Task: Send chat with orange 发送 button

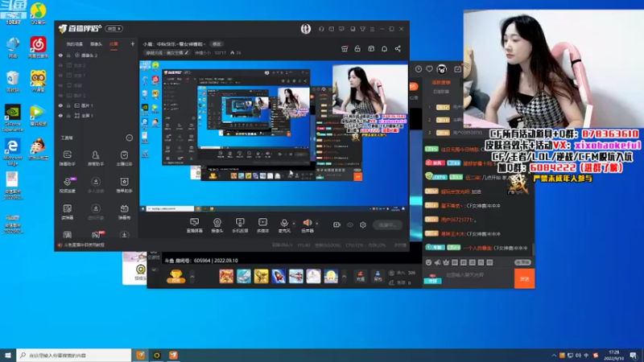Action: tap(525, 278)
